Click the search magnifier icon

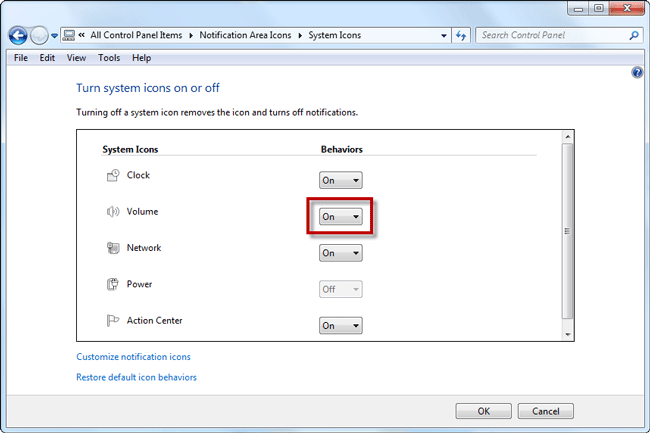click(x=634, y=36)
